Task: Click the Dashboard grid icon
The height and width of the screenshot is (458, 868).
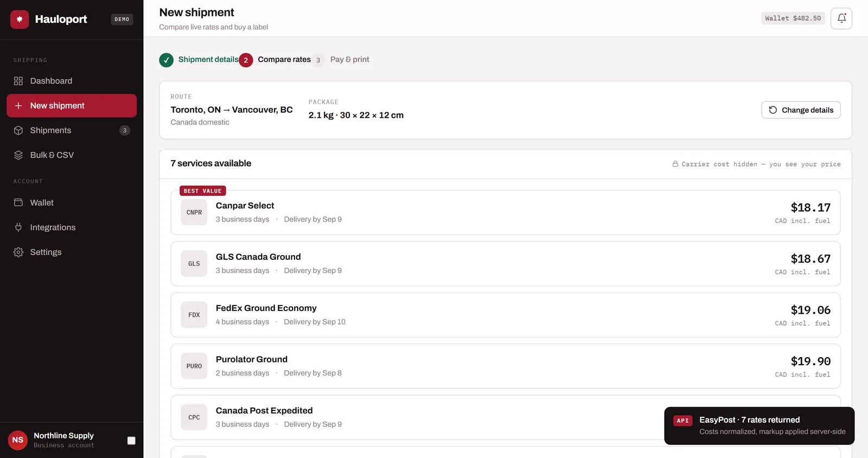Action: (x=18, y=81)
